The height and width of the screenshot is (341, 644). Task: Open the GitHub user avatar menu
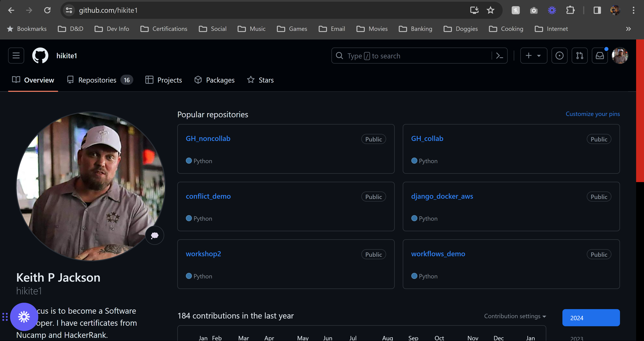(x=620, y=55)
